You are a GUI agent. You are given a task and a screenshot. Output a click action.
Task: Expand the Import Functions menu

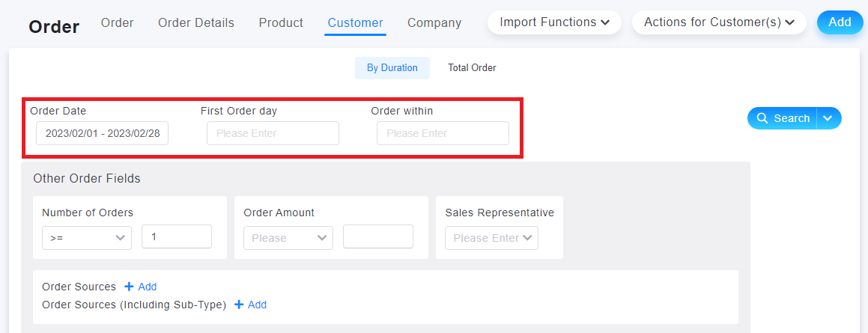click(554, 22)
